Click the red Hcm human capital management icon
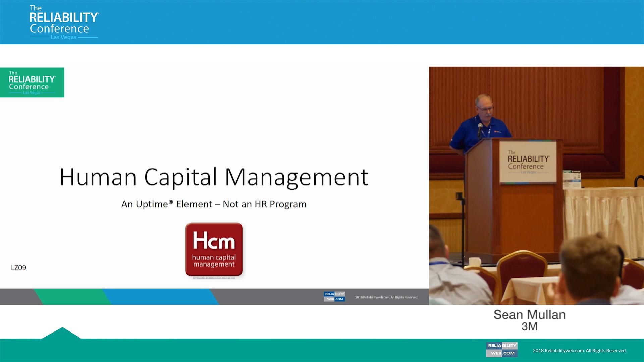644x362 pixels. (214, 249)
